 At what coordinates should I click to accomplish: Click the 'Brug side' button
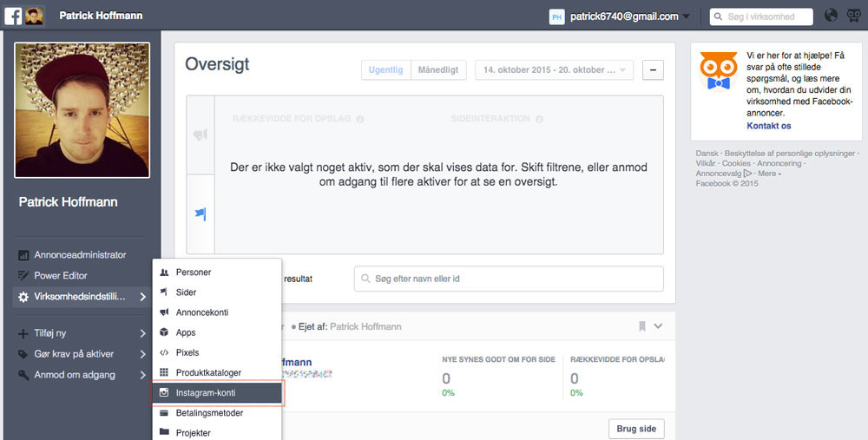(636, 429)
